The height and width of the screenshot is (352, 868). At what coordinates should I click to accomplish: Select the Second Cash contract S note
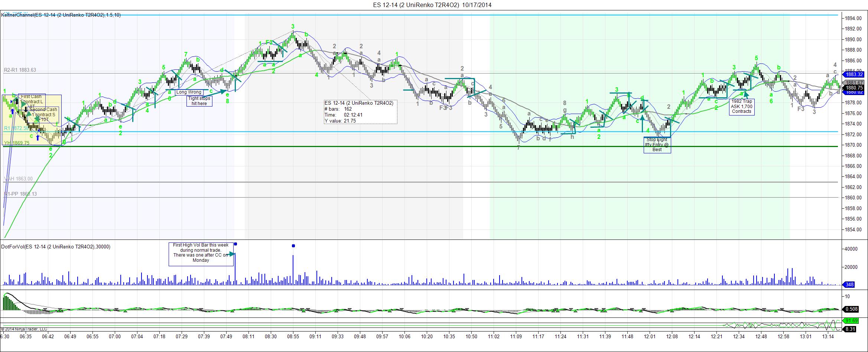pyautogui.click(x=43, y=114)
